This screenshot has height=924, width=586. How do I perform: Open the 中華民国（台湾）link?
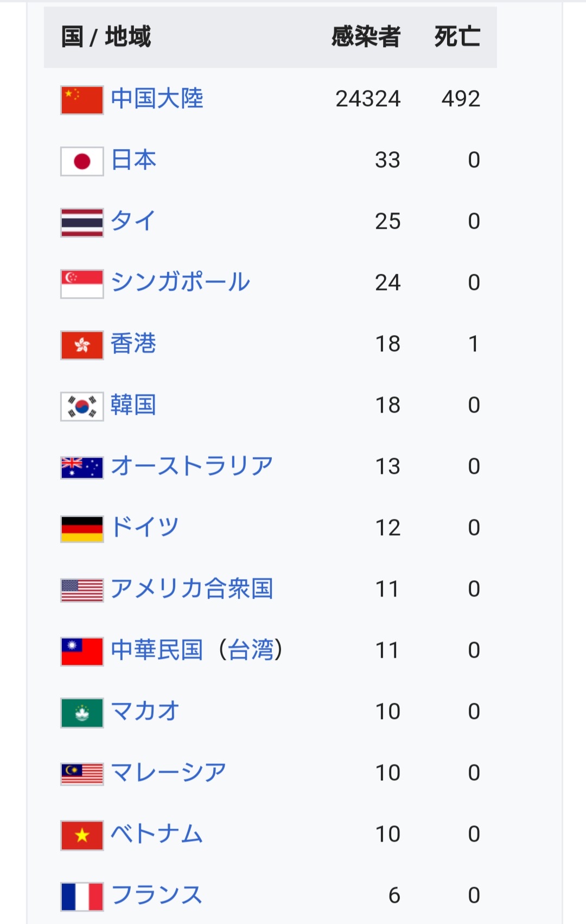tap(196, 650)
